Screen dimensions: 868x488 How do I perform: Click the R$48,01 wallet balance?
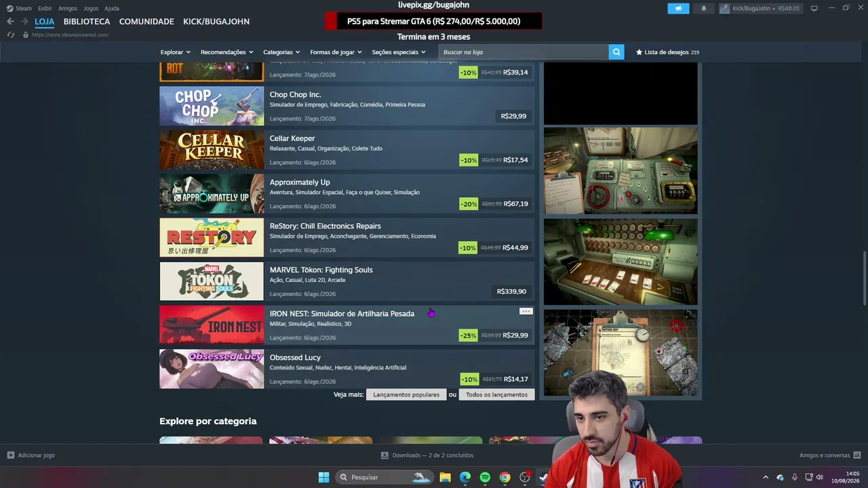[x=789, y=8]
